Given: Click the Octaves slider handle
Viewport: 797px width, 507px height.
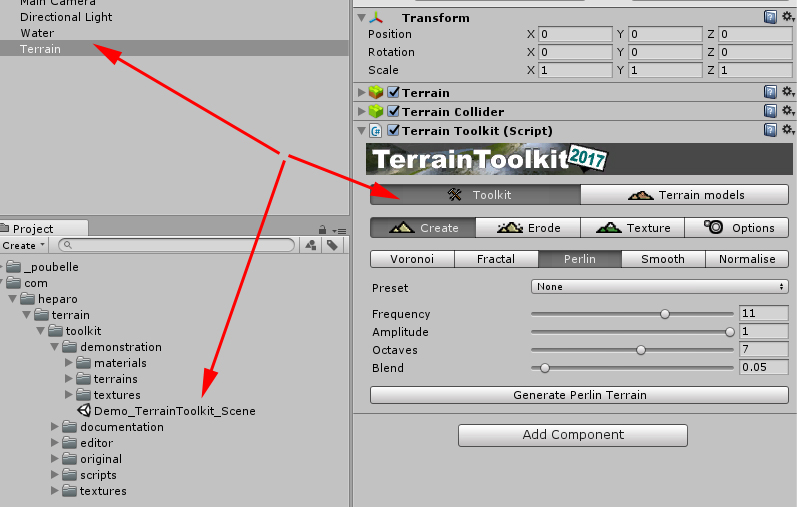Looking at the screenshot, I should [641, 350].
